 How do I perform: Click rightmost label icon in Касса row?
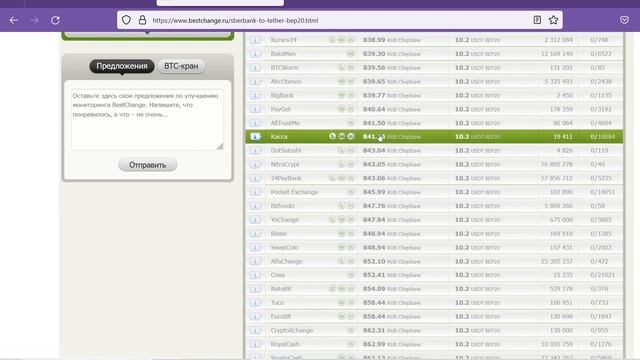tap(351, 136)
